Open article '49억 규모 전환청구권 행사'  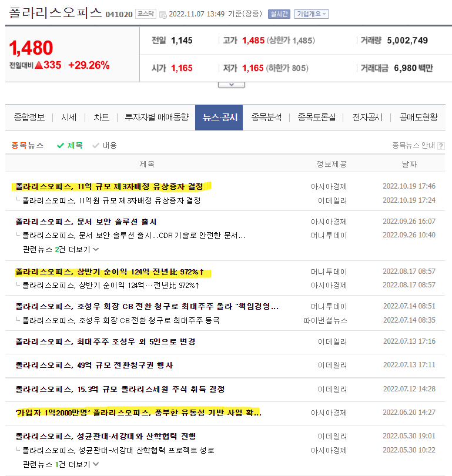[94, 365]
